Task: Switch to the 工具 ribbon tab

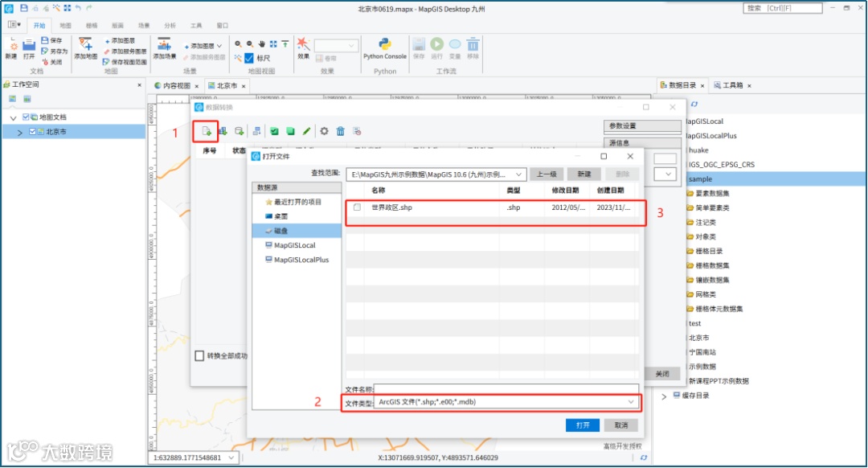Action: tap(196, 26)
